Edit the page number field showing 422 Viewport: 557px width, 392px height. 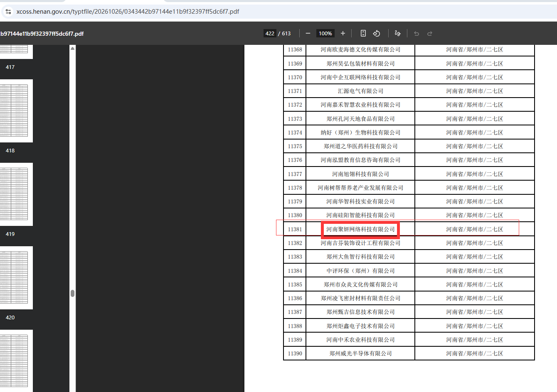(x=270, y=34)
